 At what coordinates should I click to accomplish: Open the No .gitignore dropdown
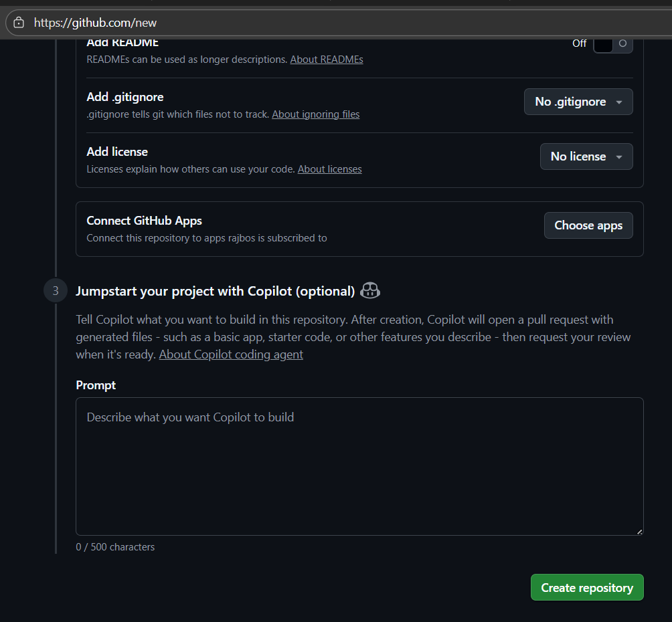[x=578, y=101]
